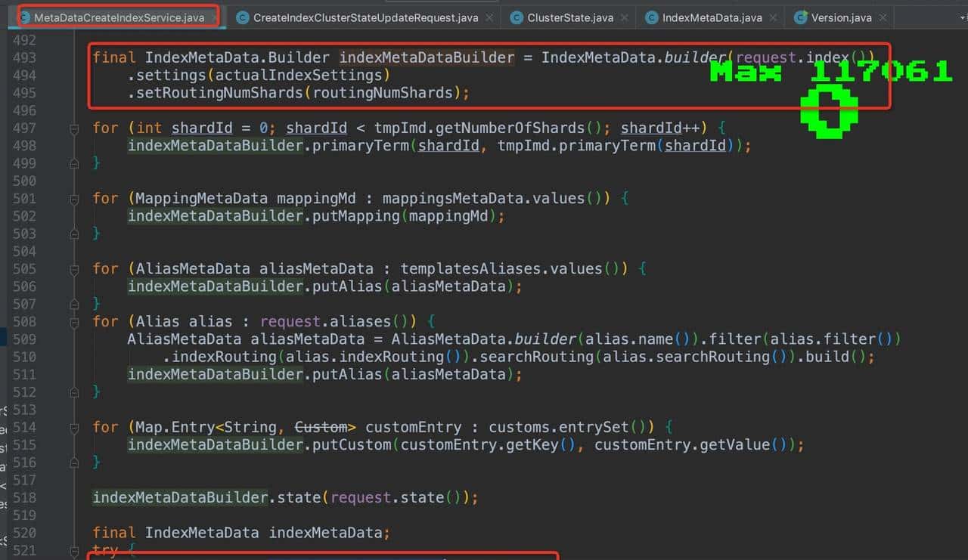Click the class icon on ClusterState.java tab

[x=517, y=17]
